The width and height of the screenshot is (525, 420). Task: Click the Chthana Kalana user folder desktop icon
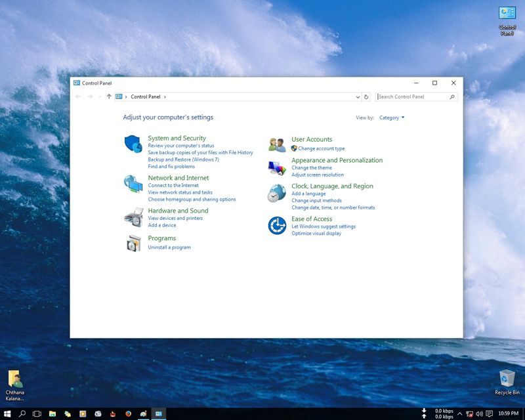coord(14,385)
